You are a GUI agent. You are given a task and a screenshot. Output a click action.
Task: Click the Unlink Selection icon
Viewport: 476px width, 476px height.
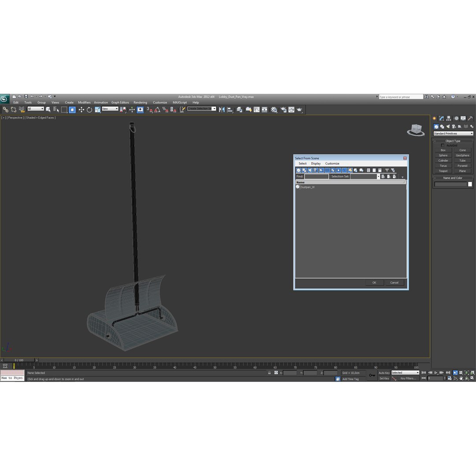(x=13, y=110)
